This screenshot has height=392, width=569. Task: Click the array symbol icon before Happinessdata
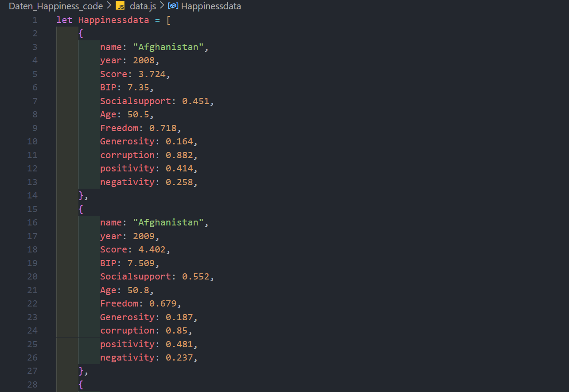click(173, 6)
